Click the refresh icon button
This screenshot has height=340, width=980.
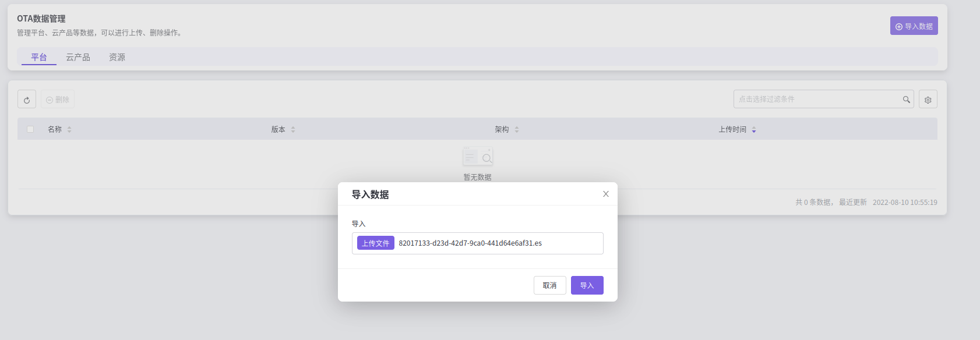[x=27, y=100]
